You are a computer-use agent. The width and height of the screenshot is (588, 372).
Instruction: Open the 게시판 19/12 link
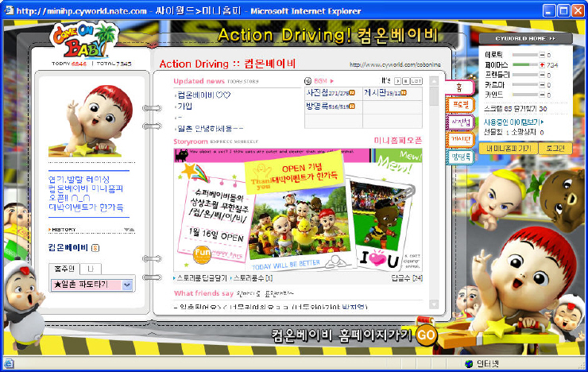pos(382,93)
